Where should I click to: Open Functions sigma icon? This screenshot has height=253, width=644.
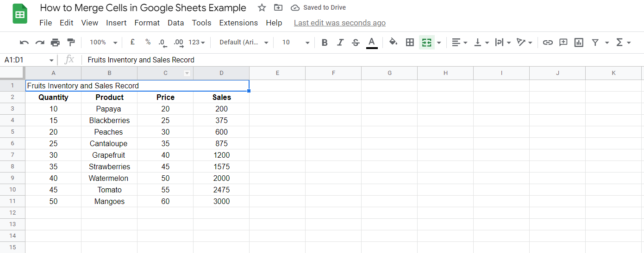point(619,42)
